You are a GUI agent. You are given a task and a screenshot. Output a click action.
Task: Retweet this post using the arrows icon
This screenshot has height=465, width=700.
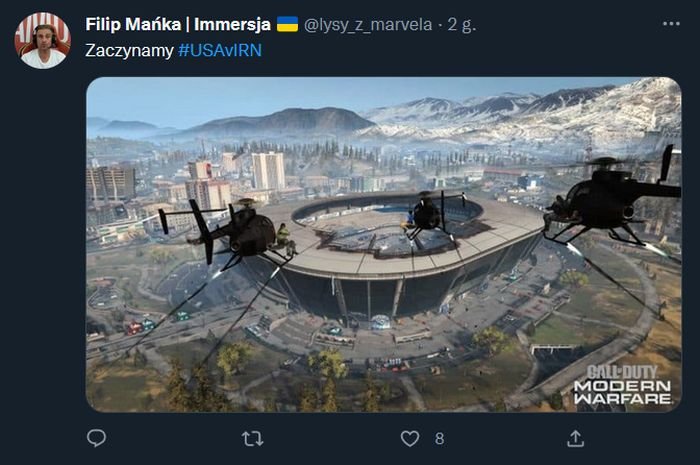[253, 439]
